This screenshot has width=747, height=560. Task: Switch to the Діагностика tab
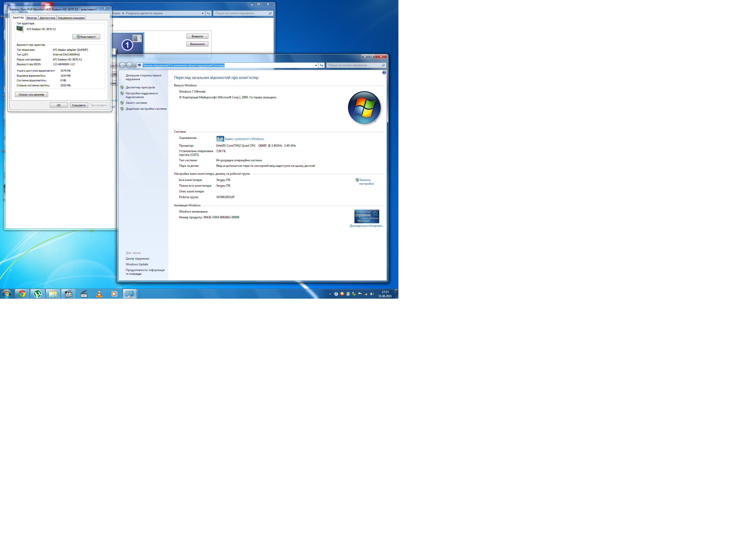pyautogui.click(x=47, y=18)
